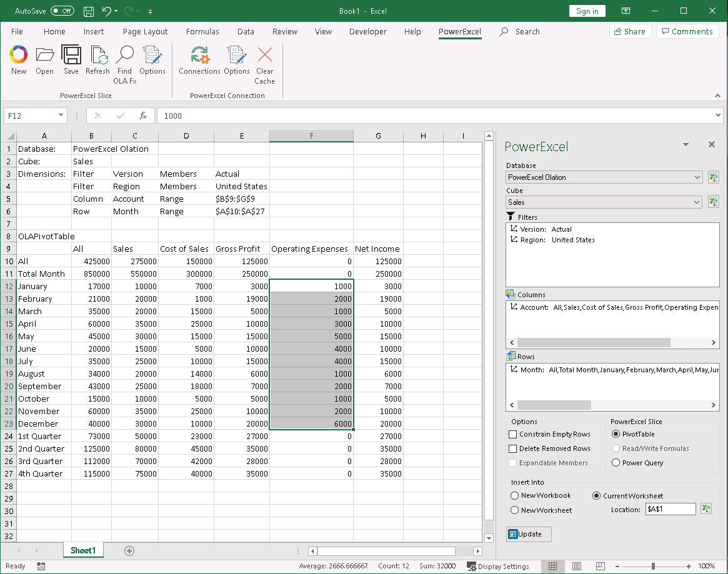Save the PowerExcel slice

click(x=71, y=60)
